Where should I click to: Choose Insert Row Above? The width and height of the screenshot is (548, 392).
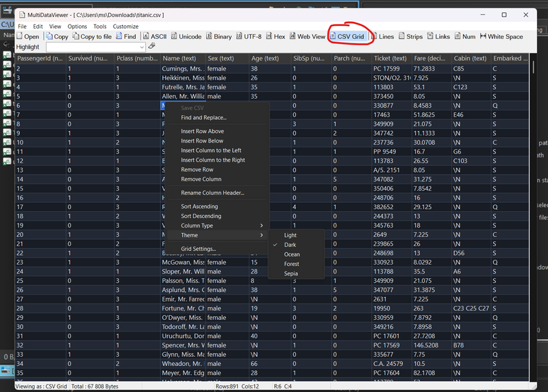[x=216, y=131]
